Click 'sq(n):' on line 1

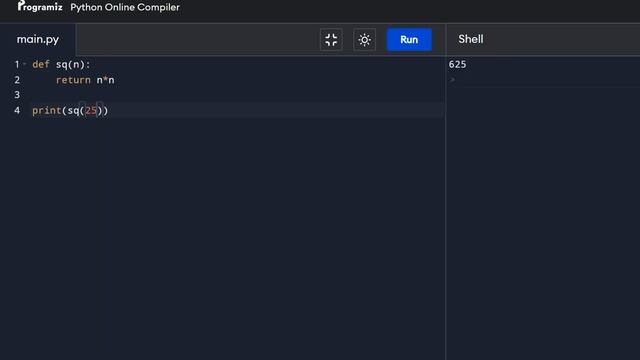click(x=73, y=64)
